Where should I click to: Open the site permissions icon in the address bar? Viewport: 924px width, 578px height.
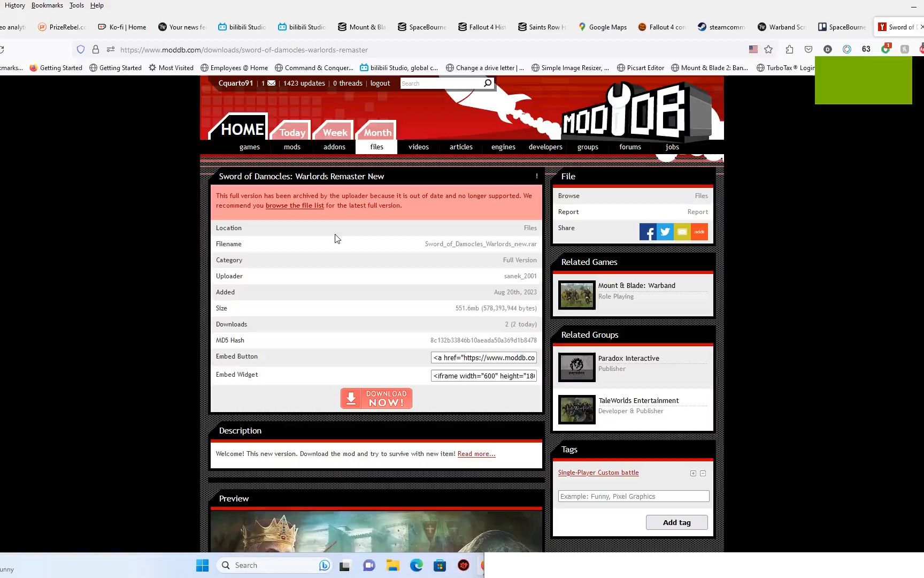(111, 49)
